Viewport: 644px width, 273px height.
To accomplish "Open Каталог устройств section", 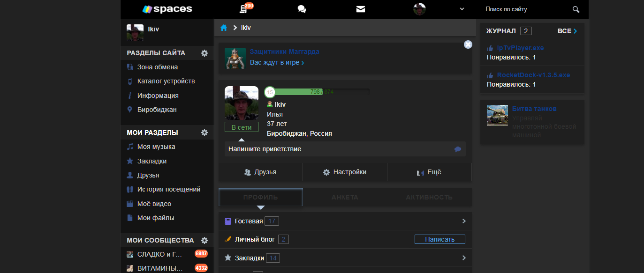I will [167, 81].
